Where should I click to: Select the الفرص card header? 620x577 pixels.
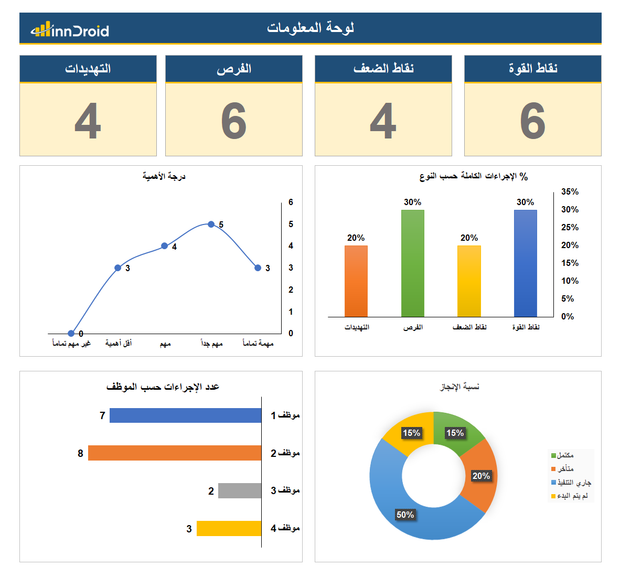coord(234,69)
